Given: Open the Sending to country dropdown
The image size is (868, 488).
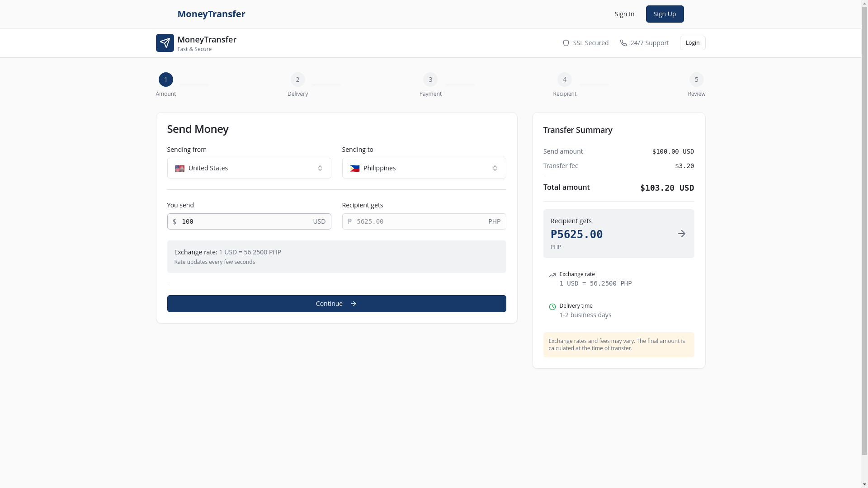Looking at the screenshot, I should [x=424, y=168].
